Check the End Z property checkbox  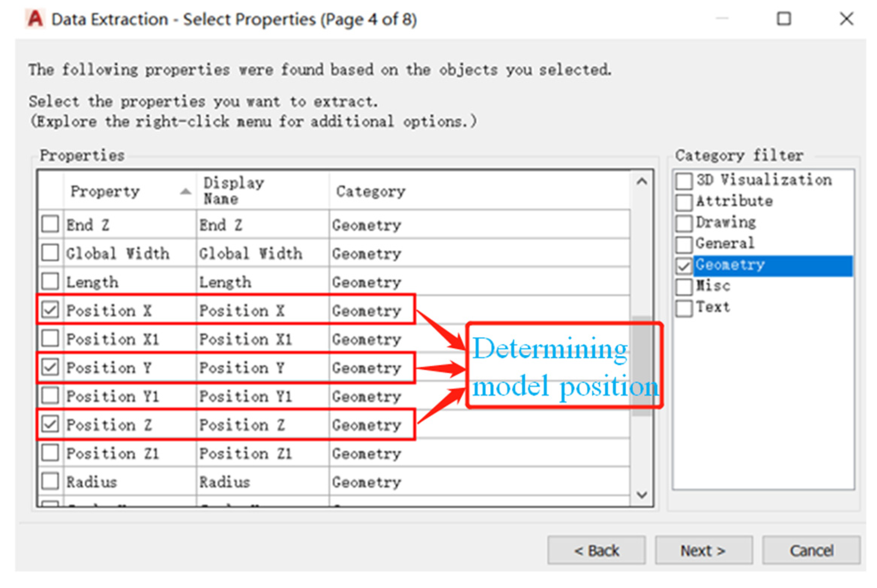pyautogui.click(x=50, y=224)
